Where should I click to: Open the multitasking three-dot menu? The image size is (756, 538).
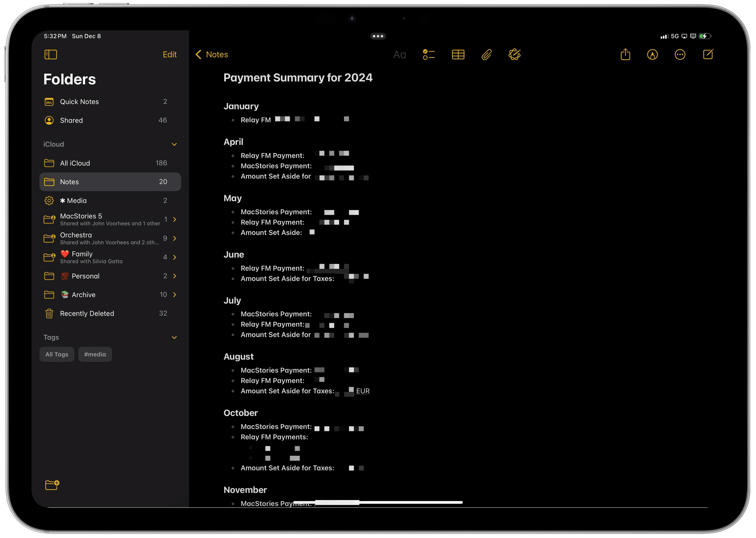point(378,36)
